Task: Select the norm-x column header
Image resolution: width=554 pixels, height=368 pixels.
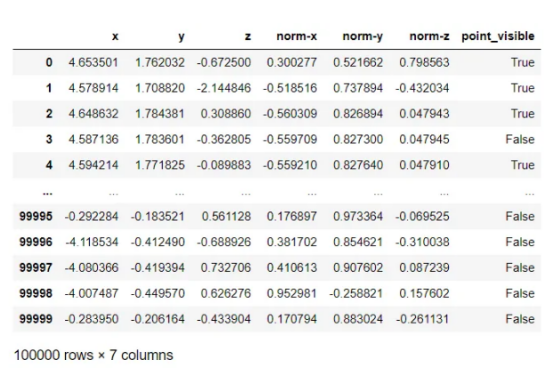Action: pyautogui.click(x=297, y=36)
